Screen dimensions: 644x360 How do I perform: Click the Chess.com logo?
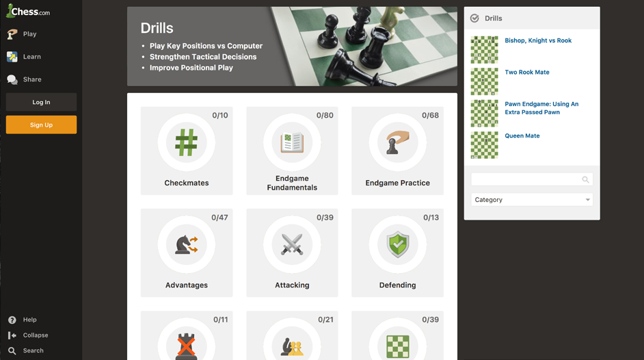(28, 11)
